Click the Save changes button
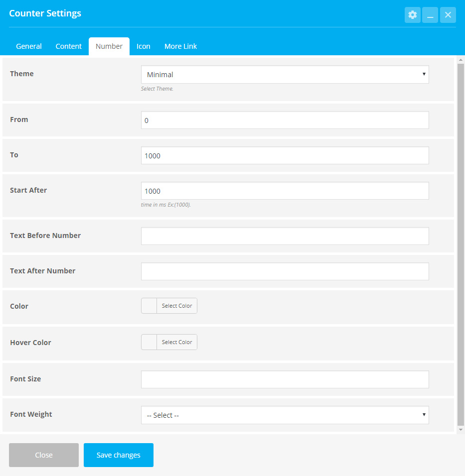 119,455
